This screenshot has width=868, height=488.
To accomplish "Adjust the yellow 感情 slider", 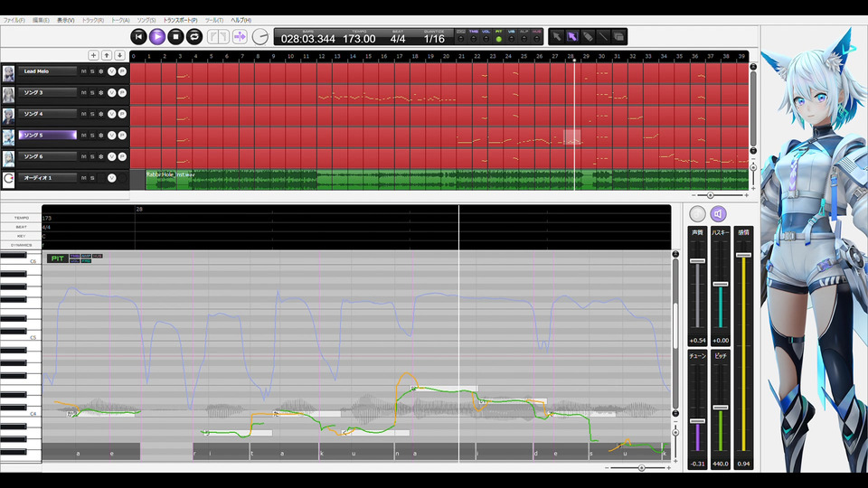I will coord(743,255).
